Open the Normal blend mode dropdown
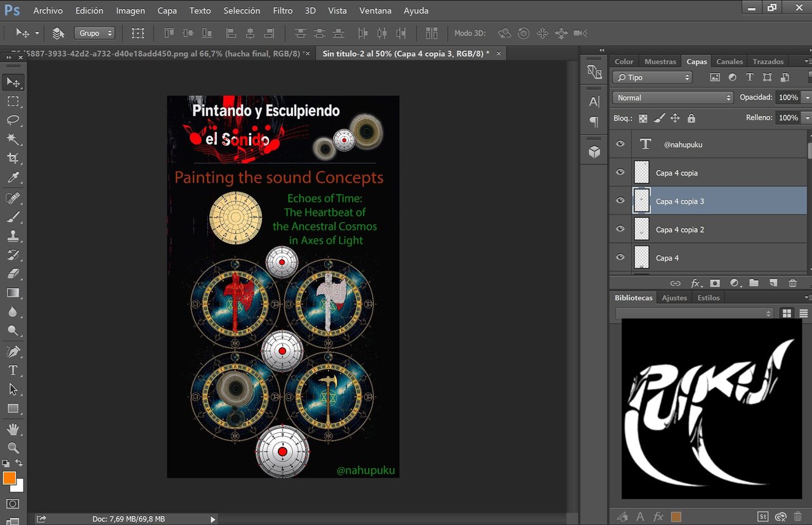The image size is (812, 525). [x=673, y=98]
